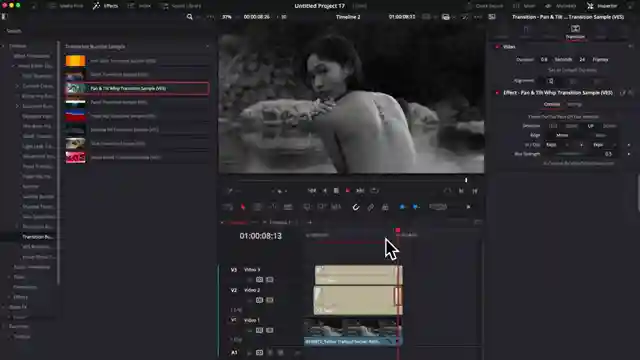Toggle the Video section enable dot
The image size is (640, 360).
497,47
